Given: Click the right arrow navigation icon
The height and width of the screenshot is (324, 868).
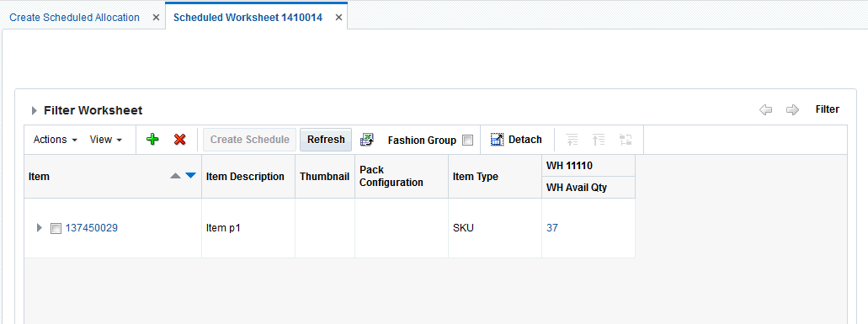Looking at the screenshot, I should click(793, 110).
